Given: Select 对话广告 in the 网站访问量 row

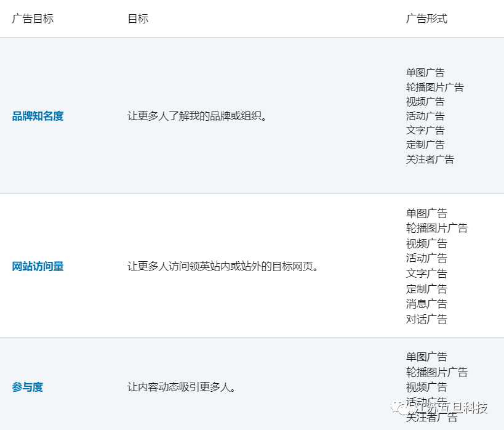Looking at the screenshot, I should pos(426,319).
